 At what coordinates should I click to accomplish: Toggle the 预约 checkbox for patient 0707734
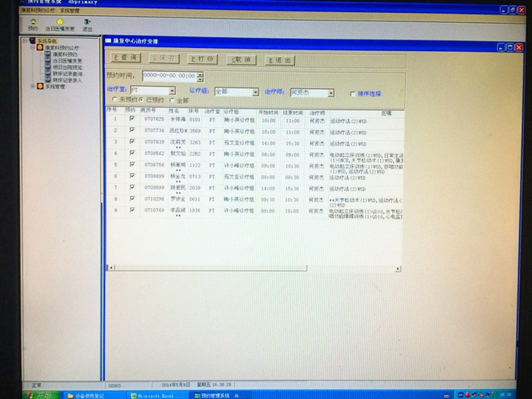click(132, 130)
